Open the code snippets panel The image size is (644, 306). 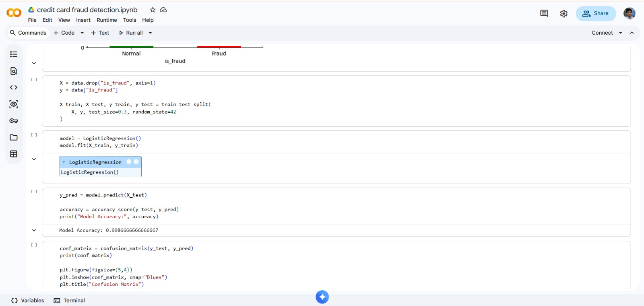[14, 87]
